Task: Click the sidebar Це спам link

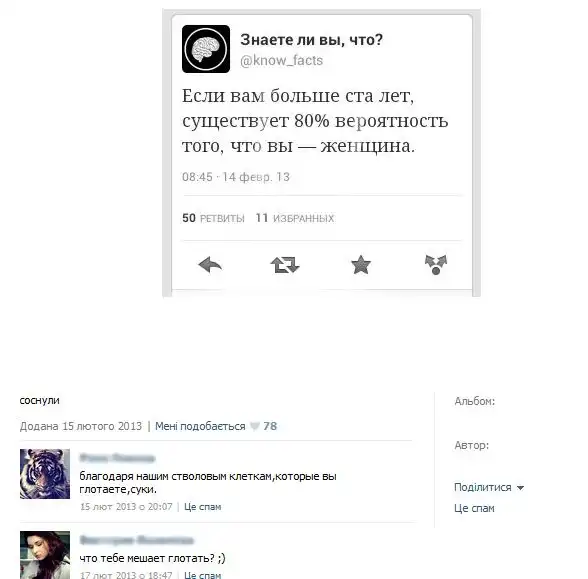Action: click(x=474, y=508)
